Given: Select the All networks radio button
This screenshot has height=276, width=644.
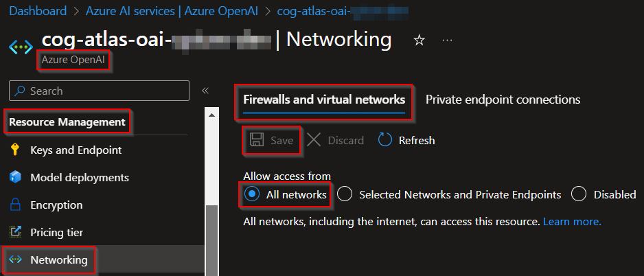Looking at the screenshot, I should tap(253, 194).
